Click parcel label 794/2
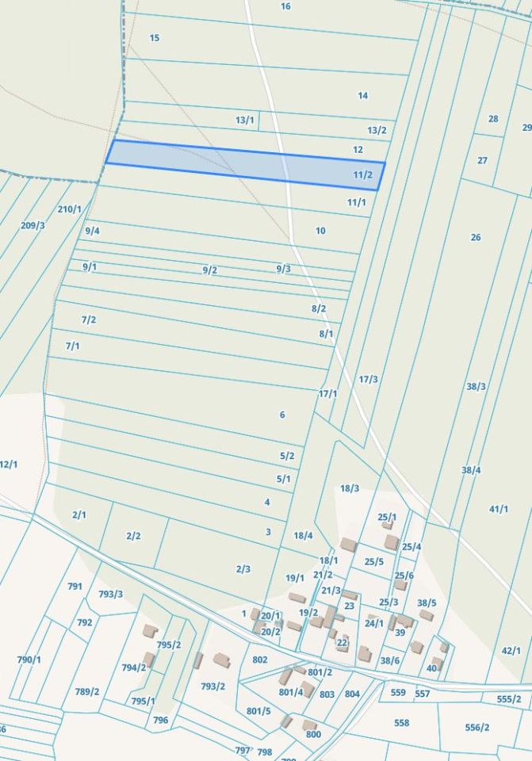Screen dimensions: 532x761 [x=133, y=667]
